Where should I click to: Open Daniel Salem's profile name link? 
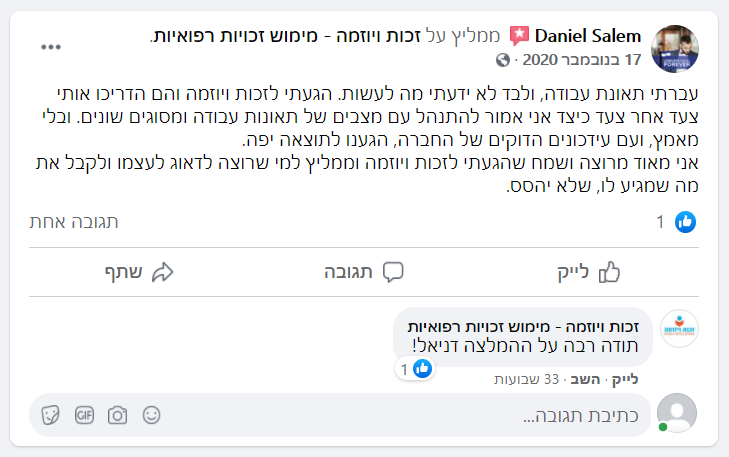588,36
